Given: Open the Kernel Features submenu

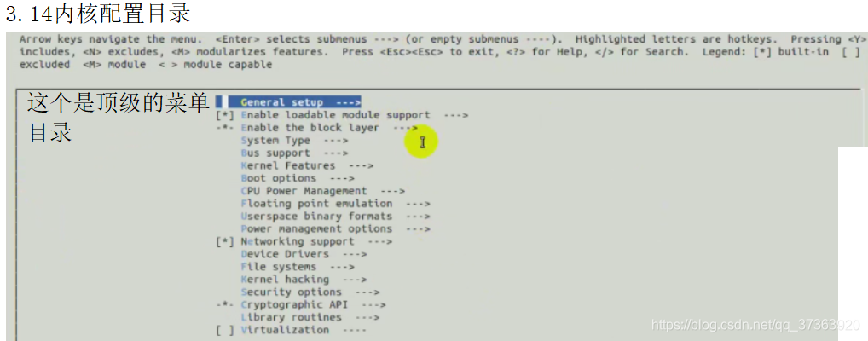Looking at the screenshot, I should (307, 165).
